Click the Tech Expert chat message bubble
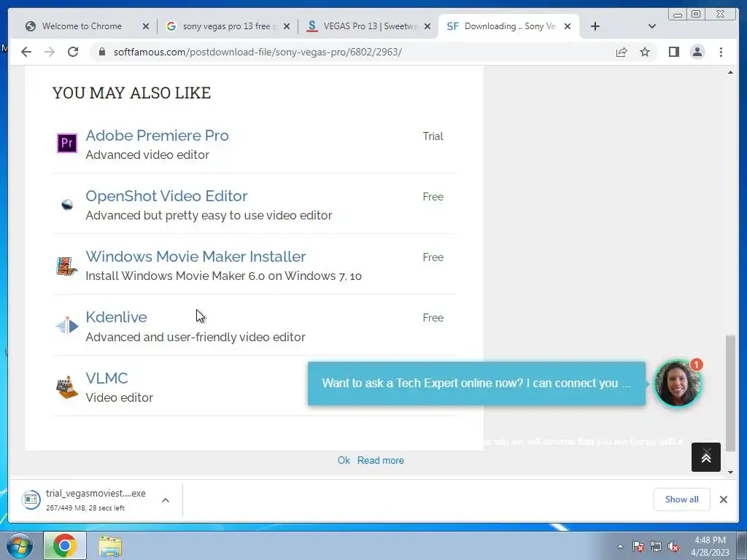The image size is (747, 560). (x=476, y=384)
